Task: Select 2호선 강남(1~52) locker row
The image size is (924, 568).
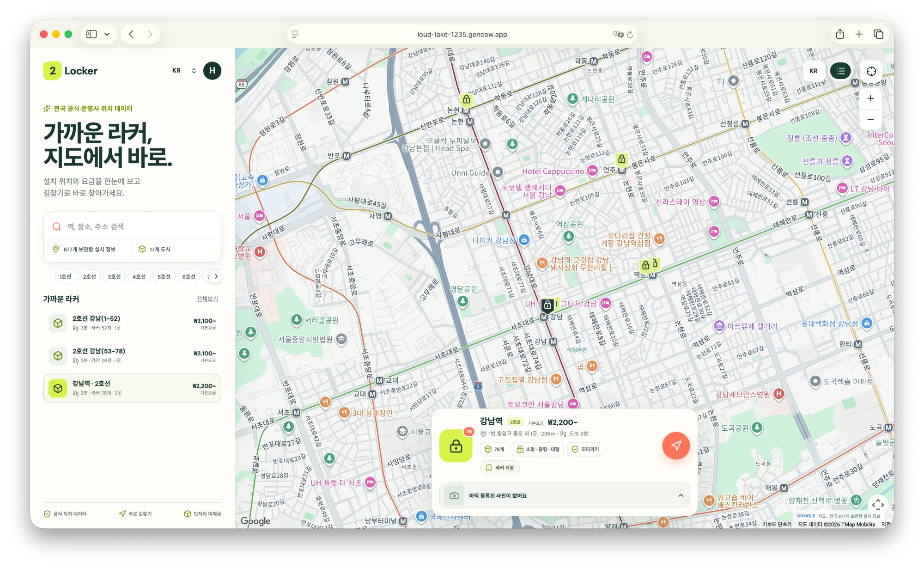Action: point(132,323)
